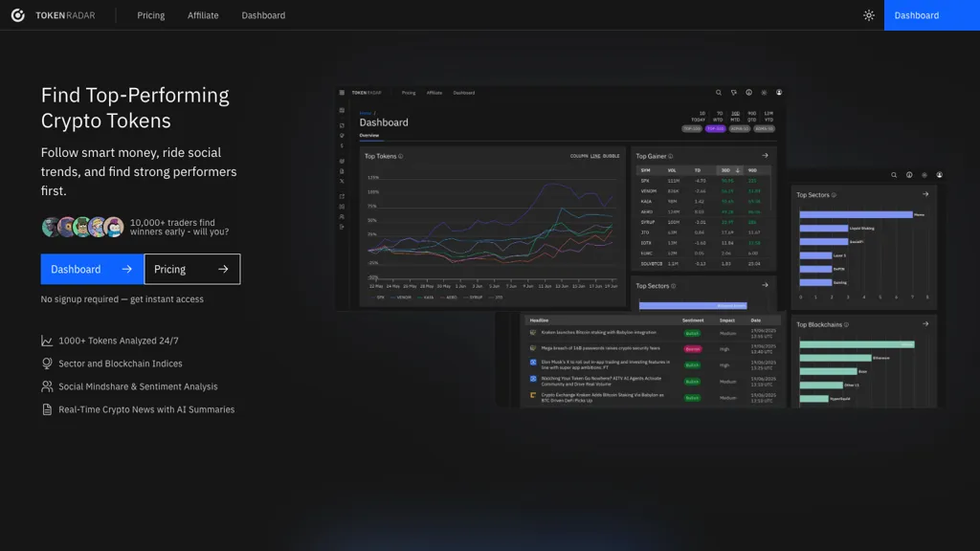980x551 pixels.
Task: Click the 30D sort arrow in Top Gainer
Action: click(x=738, y=170)
